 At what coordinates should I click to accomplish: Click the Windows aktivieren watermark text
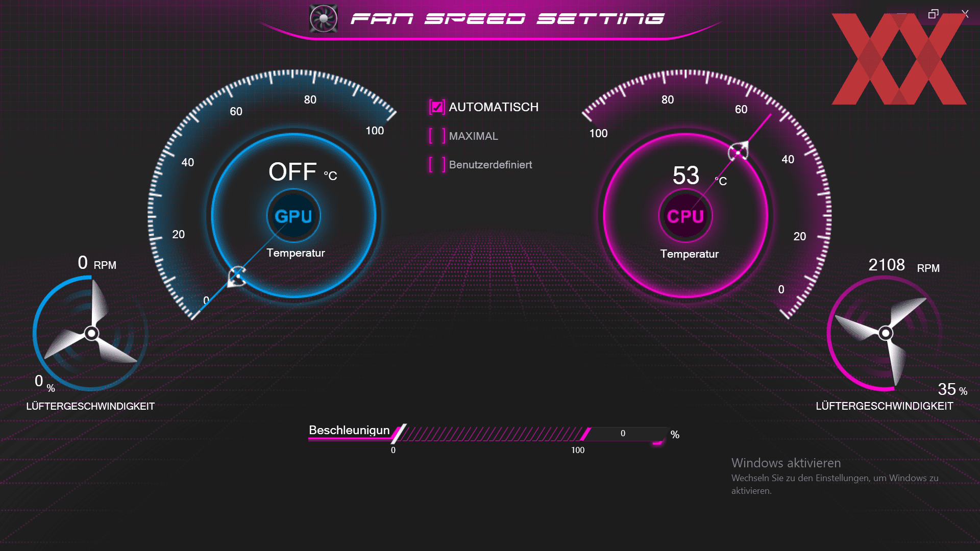click(x=786, y=463)
